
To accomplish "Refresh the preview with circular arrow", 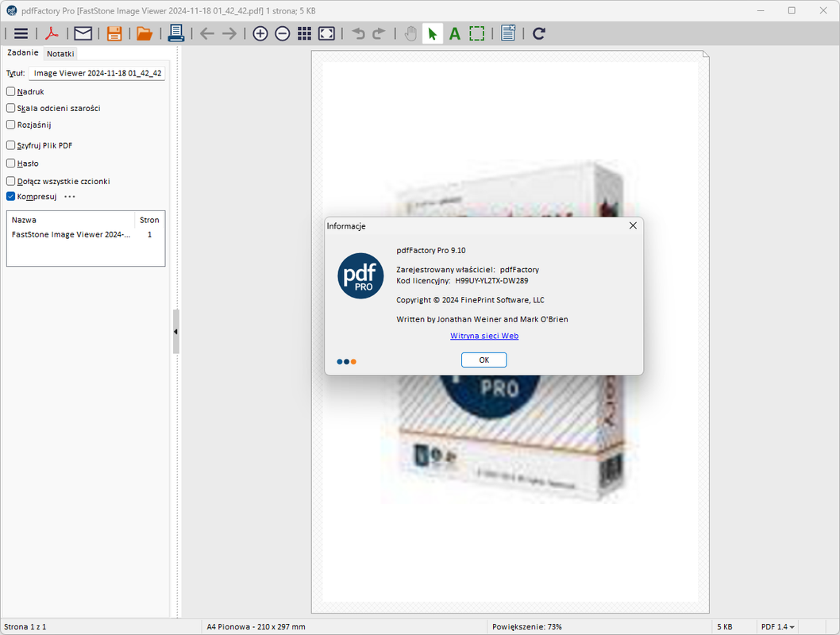I will [x=539, y=33].
